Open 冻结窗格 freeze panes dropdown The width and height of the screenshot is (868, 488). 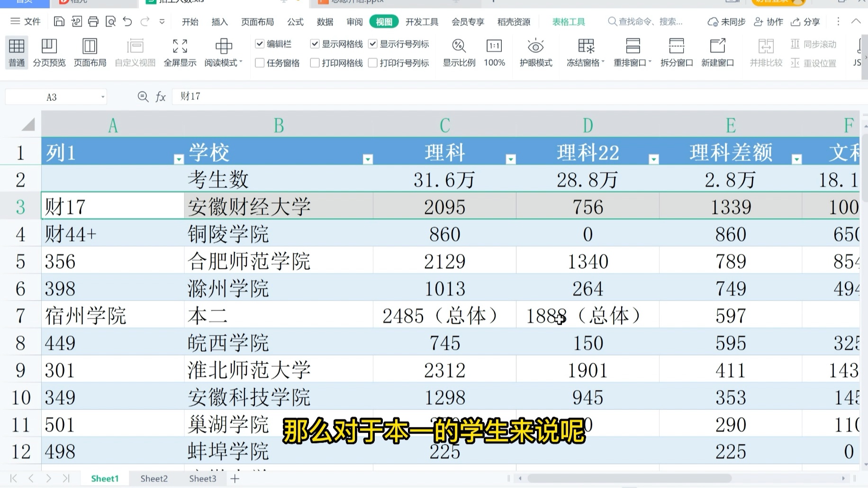[x=586, y=52]
